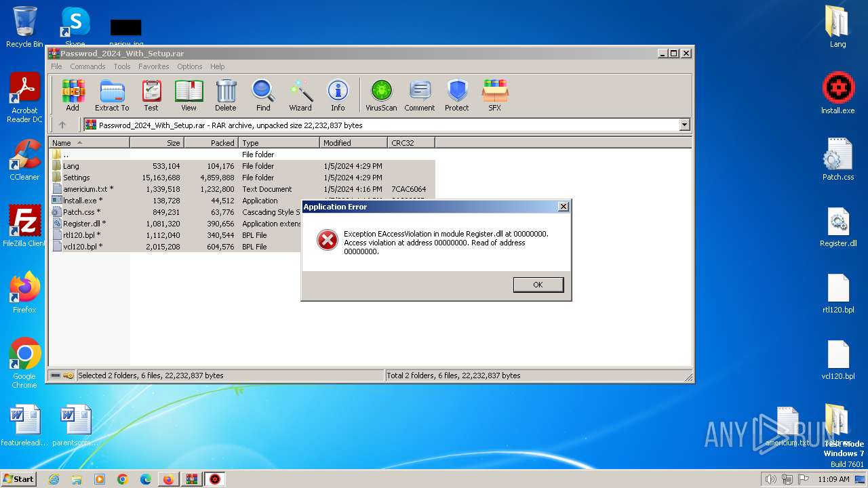The image size is (868, 488).
Task: Select rtl120.bpl in the archive list
Action: 175,235
